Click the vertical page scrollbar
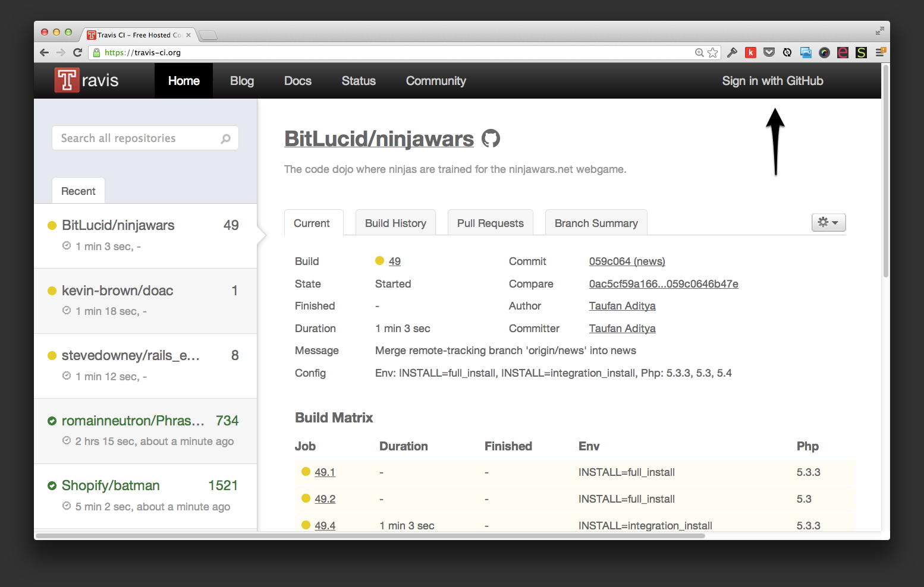The image size is (924, 587). (x=885, y=171)
